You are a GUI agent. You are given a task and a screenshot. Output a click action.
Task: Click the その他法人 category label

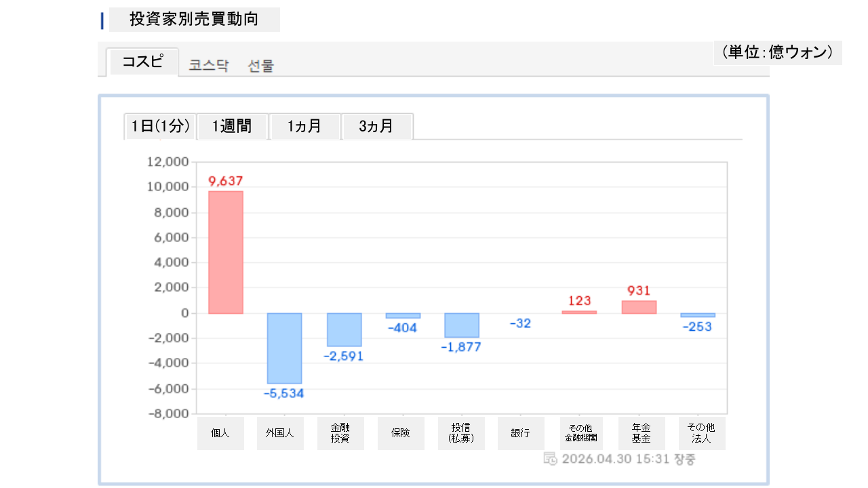coord(701,433)
